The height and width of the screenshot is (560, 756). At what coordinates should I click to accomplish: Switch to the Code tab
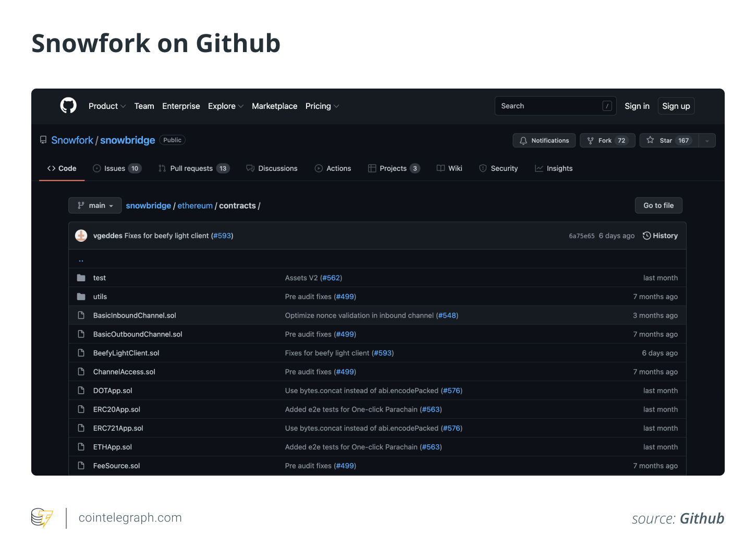coord(62,168)
